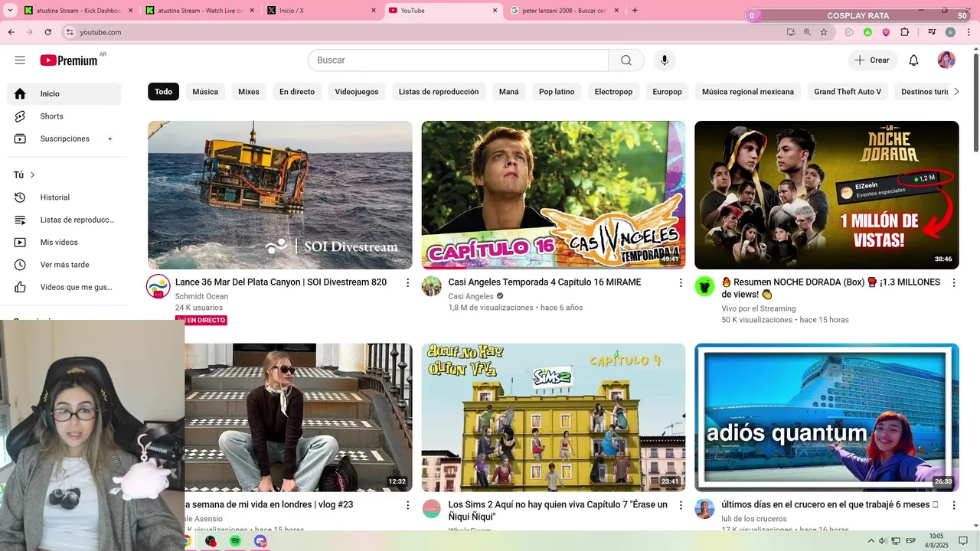Reload the page

coord(47,32)
